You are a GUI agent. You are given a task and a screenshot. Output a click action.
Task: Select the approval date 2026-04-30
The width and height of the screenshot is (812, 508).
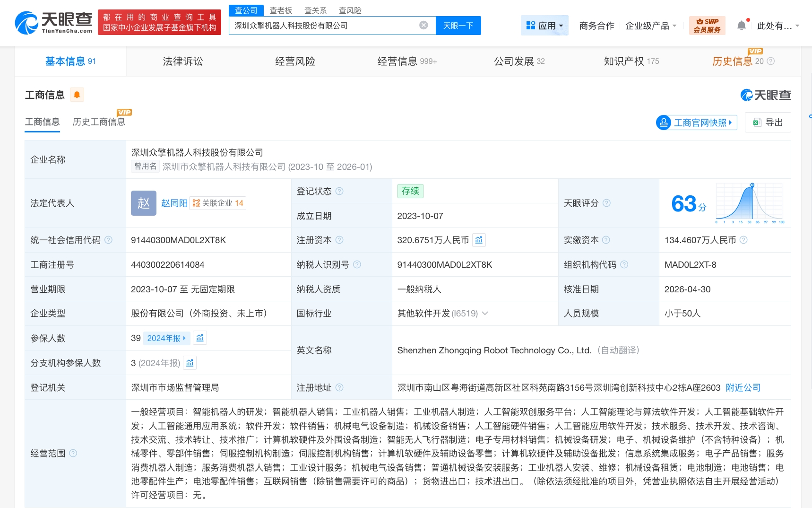[687, 289]
